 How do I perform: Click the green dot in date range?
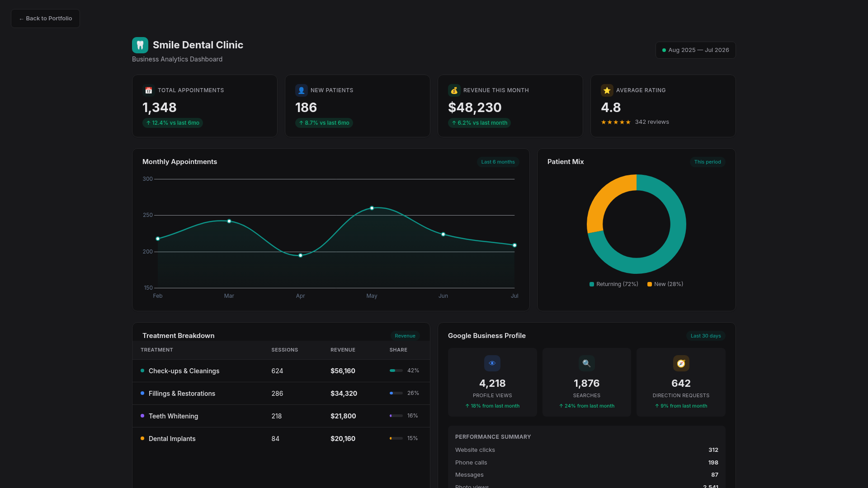coord(664,50)
